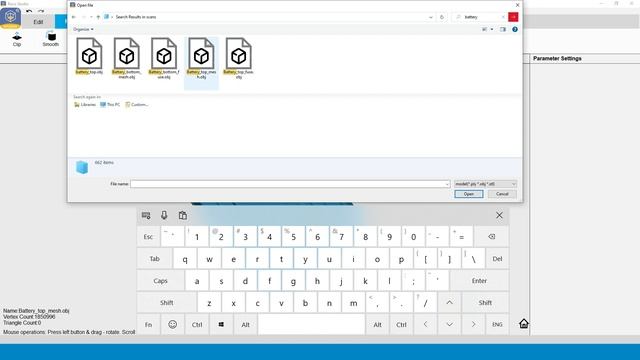Toggle the left Shift key
640x360 pixels.
[x=167, y=303]
